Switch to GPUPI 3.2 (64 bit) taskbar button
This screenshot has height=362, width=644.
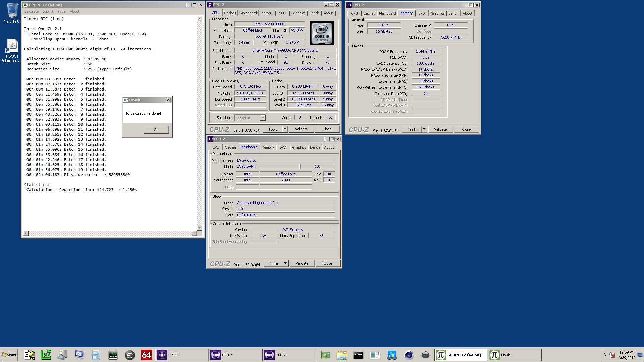coord(461,355)
